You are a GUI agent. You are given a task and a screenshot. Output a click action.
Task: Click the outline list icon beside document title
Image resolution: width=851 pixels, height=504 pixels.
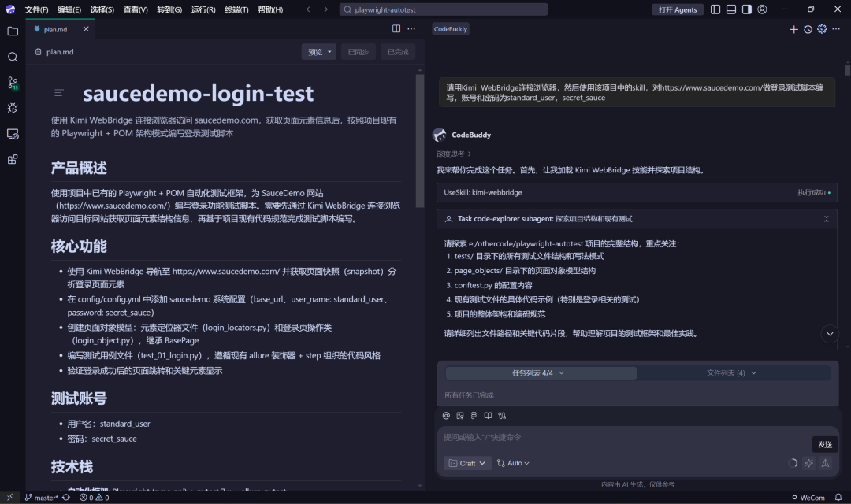point(58,93)
